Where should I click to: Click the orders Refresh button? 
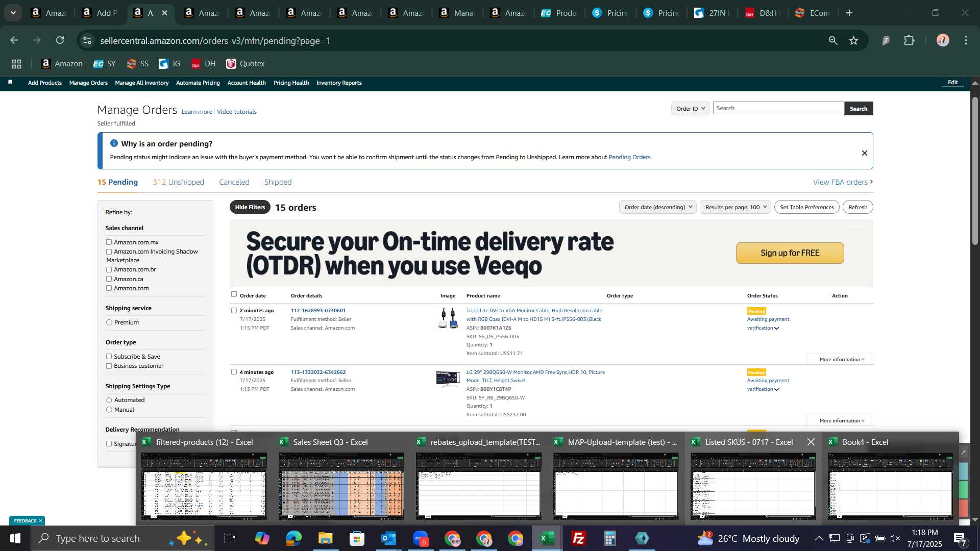(x=858, y=207)
